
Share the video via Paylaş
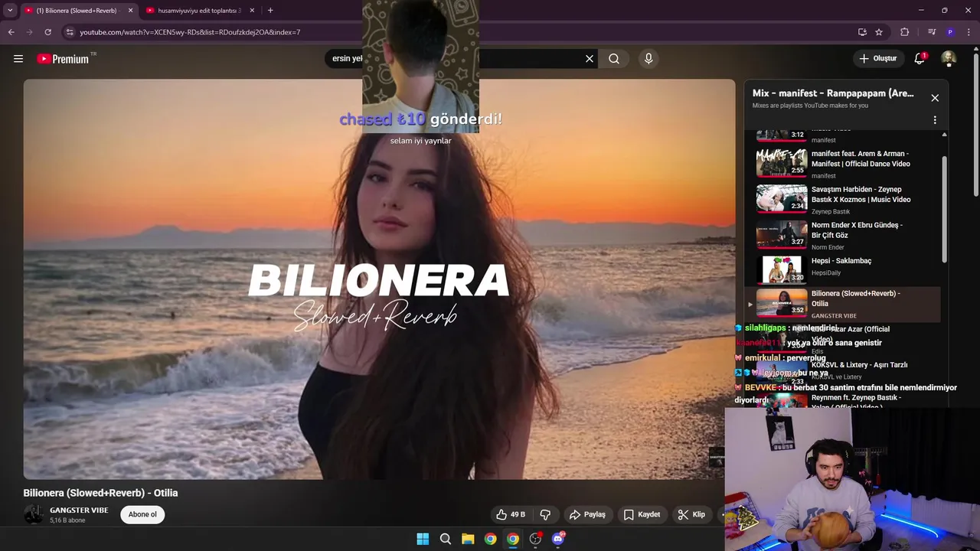(x=587, y=514)
